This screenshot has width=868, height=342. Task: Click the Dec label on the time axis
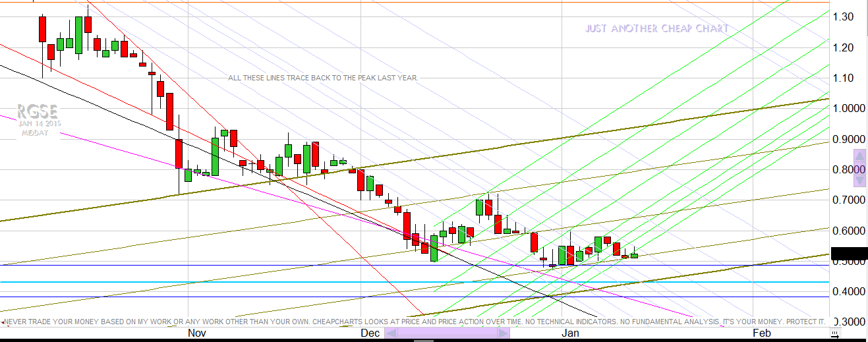370,333
